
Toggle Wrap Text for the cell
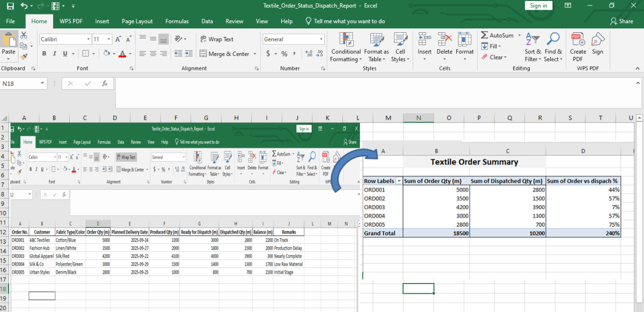tap(217, 39)
